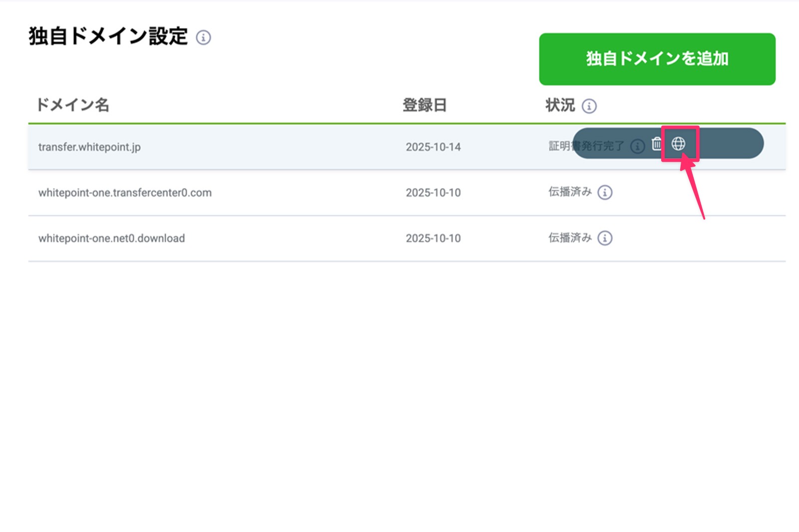The width and height of the screenshot is (799, 532).
Task: Click the 登録日 column header
Action: pyautogui.click(x=424, y=105)
